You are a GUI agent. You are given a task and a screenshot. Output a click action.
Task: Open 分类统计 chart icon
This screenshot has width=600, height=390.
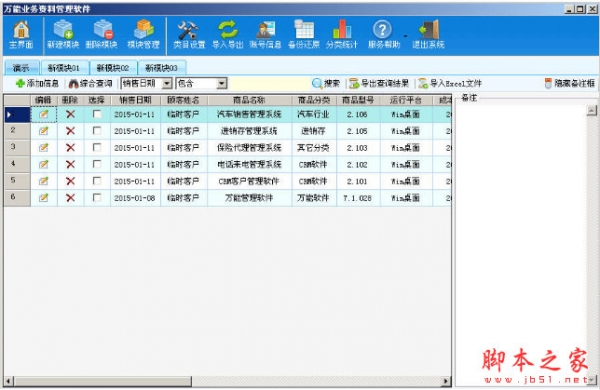pos(342,34)
